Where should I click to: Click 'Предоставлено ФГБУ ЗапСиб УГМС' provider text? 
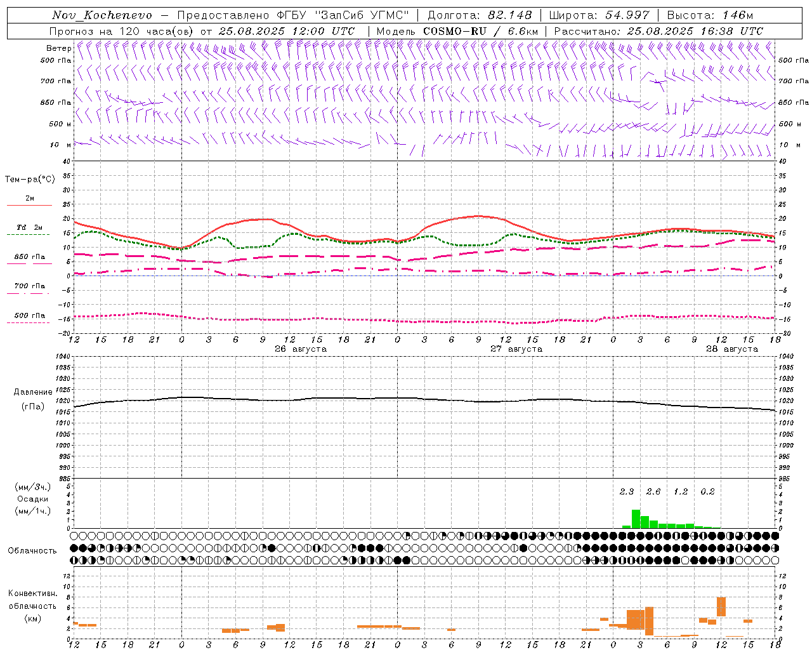(293, 15)
